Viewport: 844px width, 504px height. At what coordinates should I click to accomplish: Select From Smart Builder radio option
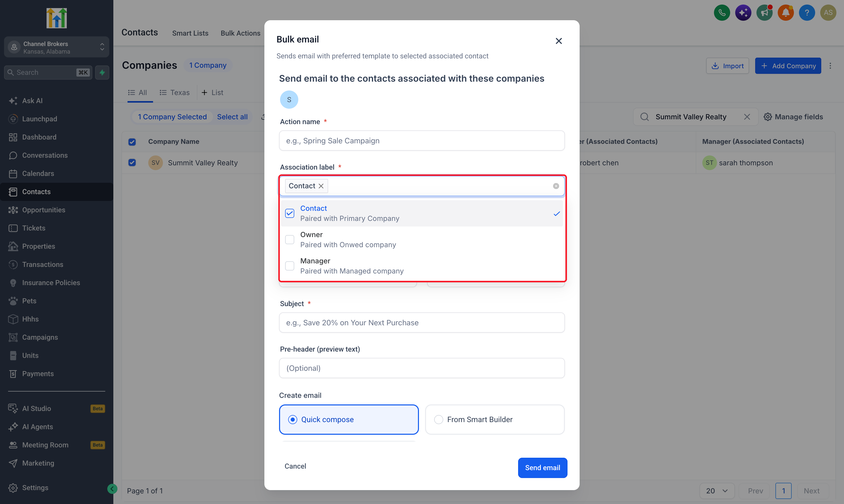coord(495,419)
